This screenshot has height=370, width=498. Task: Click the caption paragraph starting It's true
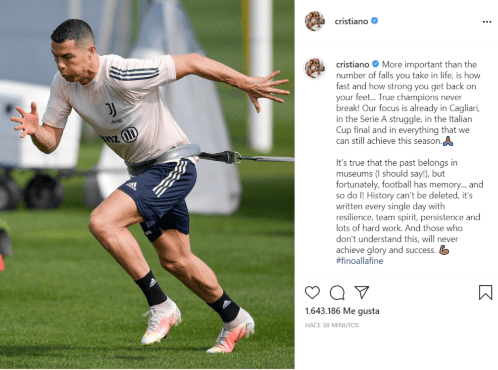pyautogui.click(x=409, y=212)
